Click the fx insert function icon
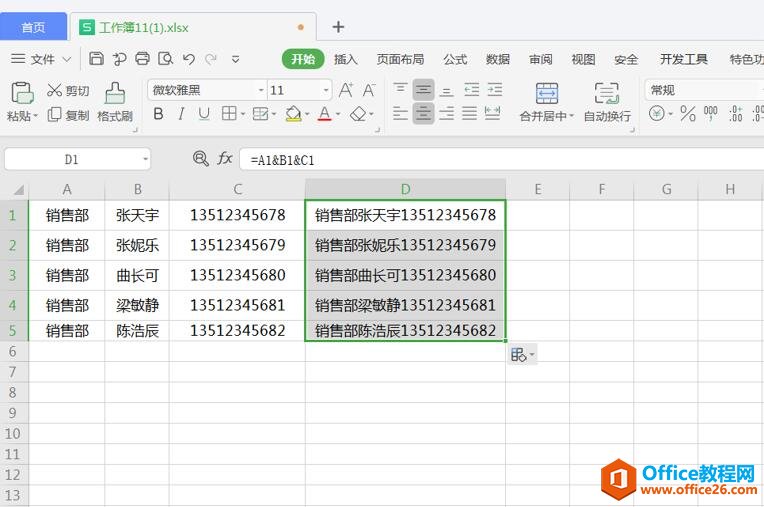764x507 pixels. pos(225,158)
